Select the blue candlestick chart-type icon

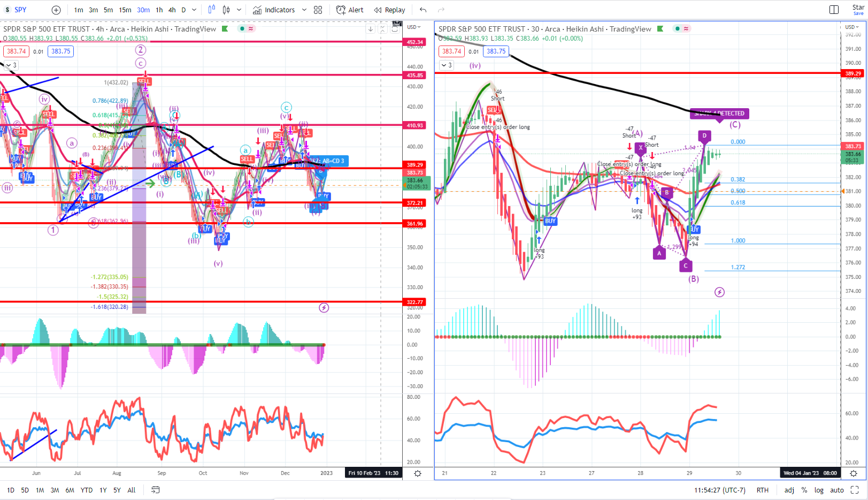212,10
